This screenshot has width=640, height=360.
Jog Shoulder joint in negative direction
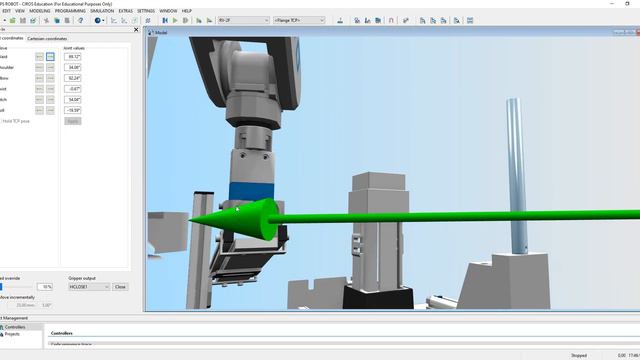tap(39, 67)
